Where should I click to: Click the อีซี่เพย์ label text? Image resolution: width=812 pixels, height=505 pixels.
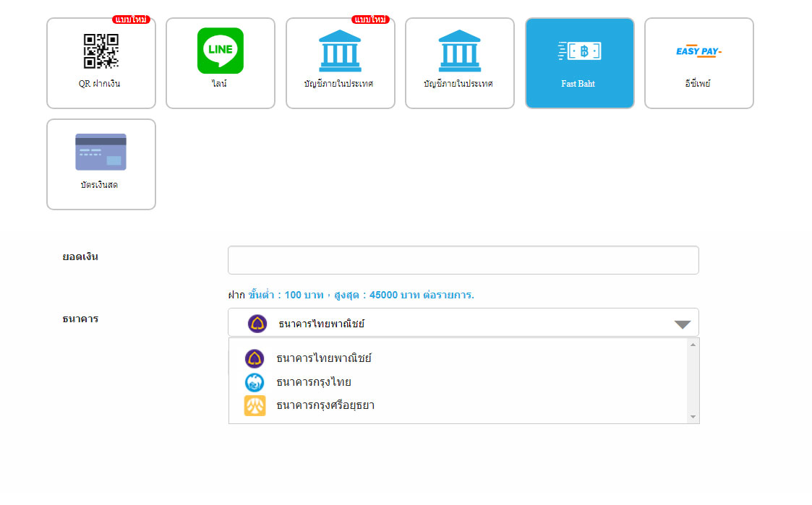tap(698, 84)
